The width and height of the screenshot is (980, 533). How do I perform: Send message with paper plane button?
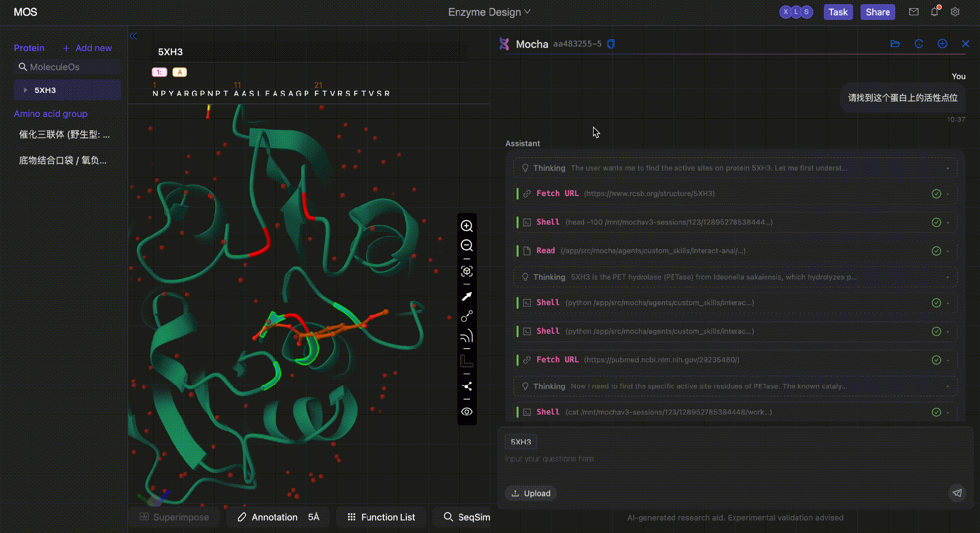[x=957, y=493]
